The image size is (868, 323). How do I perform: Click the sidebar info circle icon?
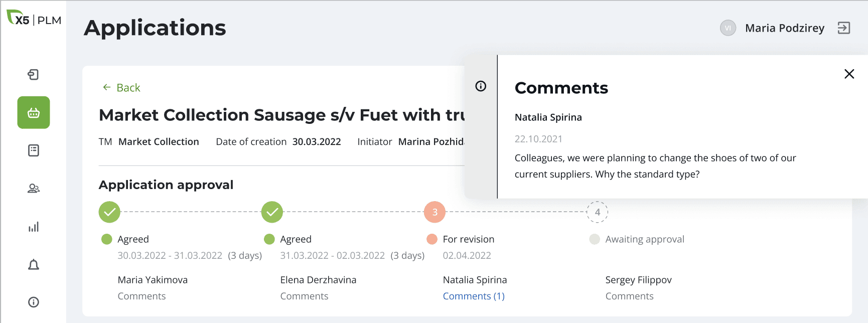click(x=34, y=302)
